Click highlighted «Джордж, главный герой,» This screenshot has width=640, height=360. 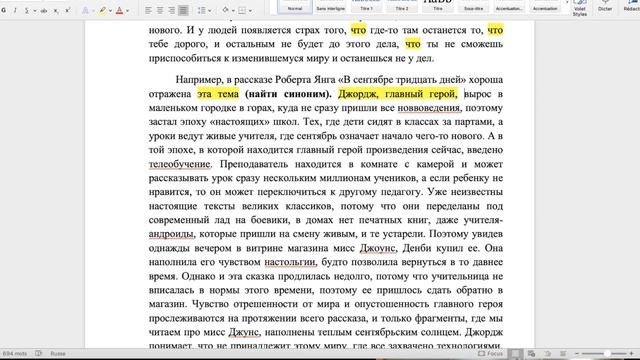398,94
